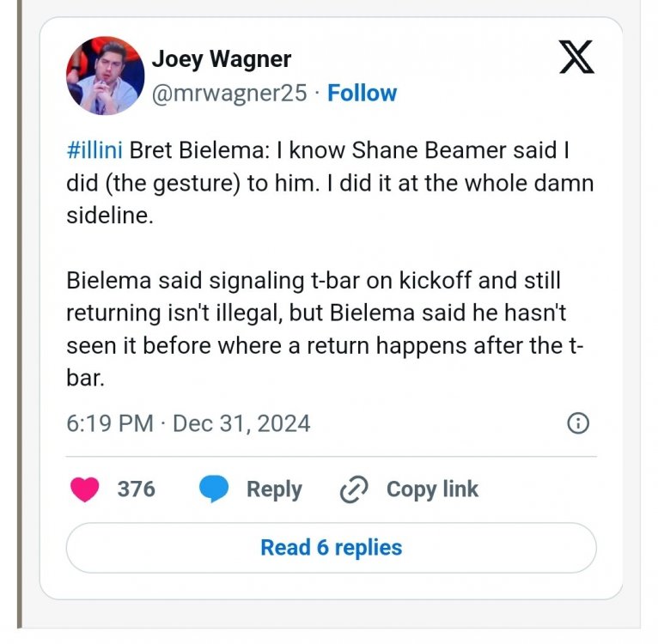Click the Dec 31, 2024 date
Screen dimensions: 658x644
(241, 423)
